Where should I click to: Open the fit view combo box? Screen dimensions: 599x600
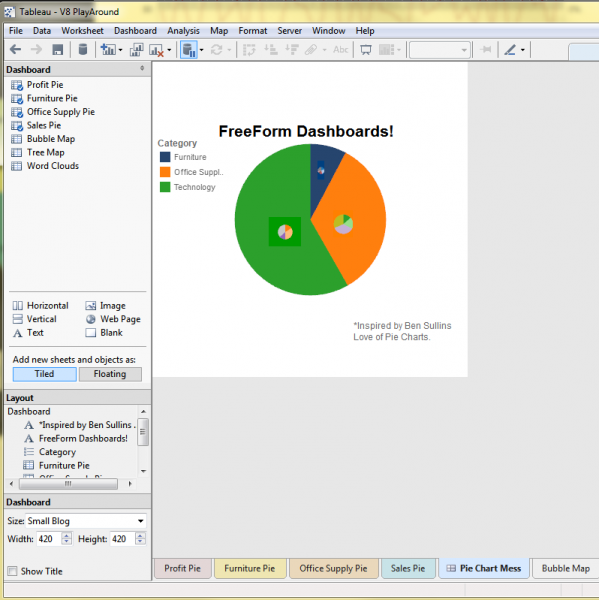439,50
